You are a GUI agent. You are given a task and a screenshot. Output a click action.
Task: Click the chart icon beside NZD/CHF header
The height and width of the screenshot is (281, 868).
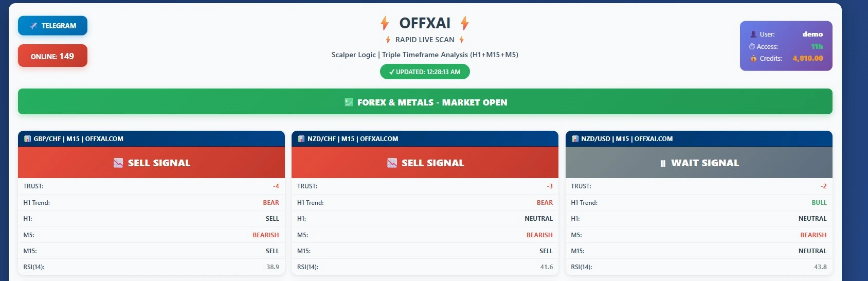click(301, 139)
